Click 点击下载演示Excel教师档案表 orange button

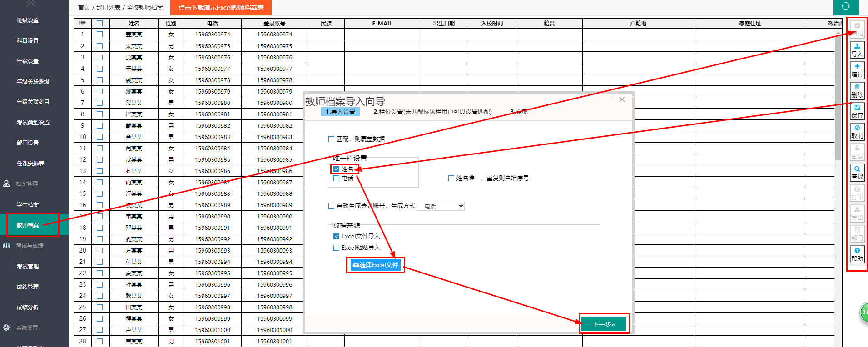221,8
